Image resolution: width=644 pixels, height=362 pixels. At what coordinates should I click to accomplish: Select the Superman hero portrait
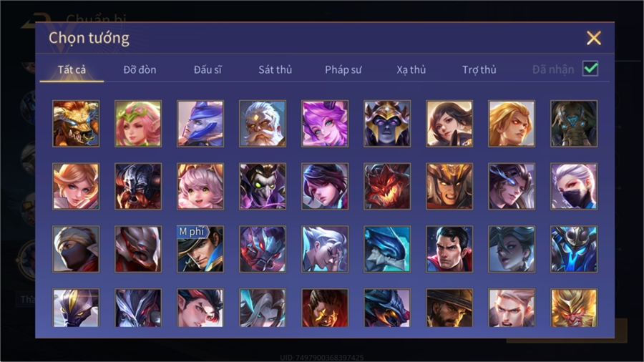[x=449, y=249]
